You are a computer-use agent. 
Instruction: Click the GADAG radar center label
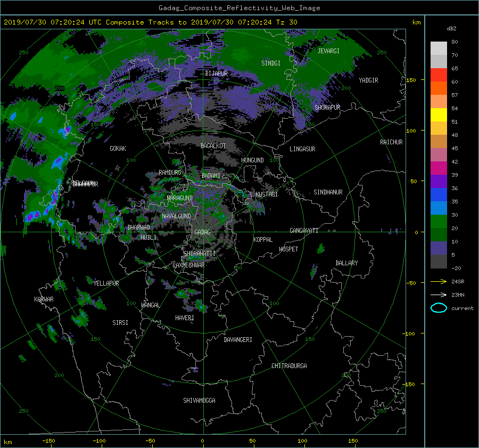click(202, 232)
